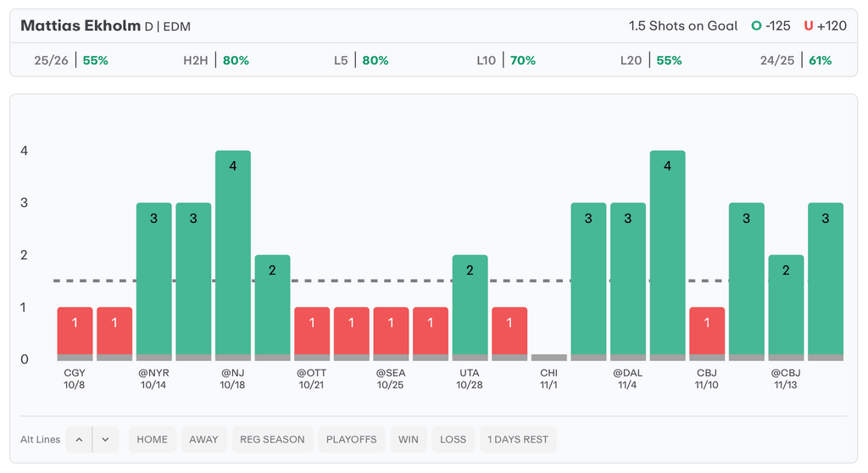Viewport: 868px width, 473px height.
Task: Toggle the HOME games filter
Action: pos(153,439)
